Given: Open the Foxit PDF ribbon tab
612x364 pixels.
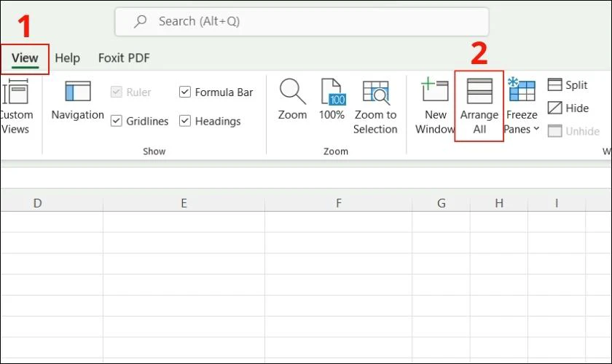Looking at the screenshot, I should 124,58.
